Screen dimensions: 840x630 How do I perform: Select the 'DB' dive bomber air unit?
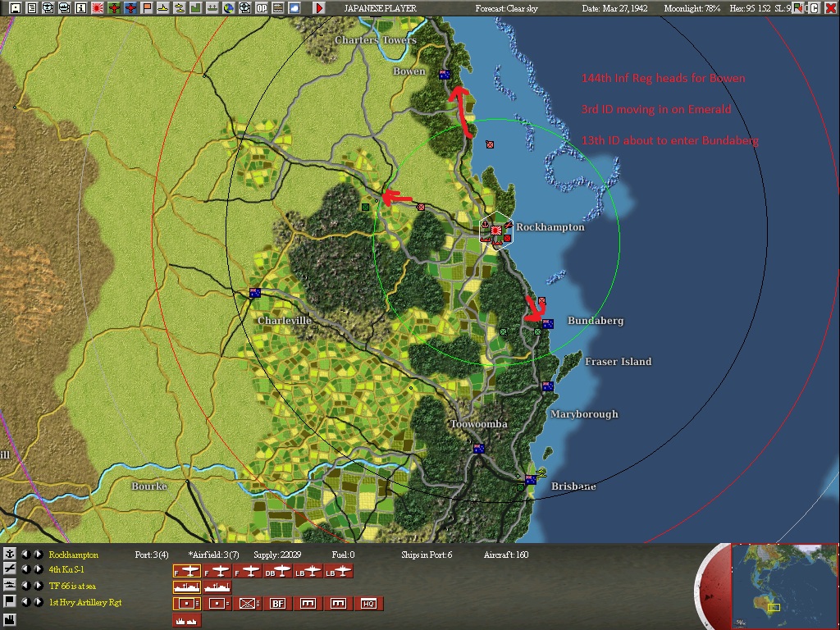(x=278, y=572)
